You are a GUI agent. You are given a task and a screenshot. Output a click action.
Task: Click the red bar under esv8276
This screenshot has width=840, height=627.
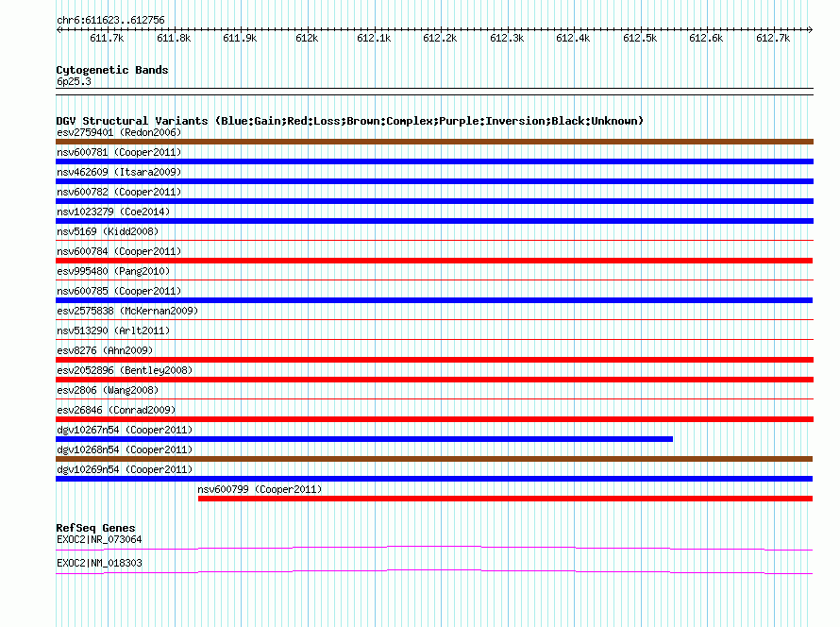(434, 360)
